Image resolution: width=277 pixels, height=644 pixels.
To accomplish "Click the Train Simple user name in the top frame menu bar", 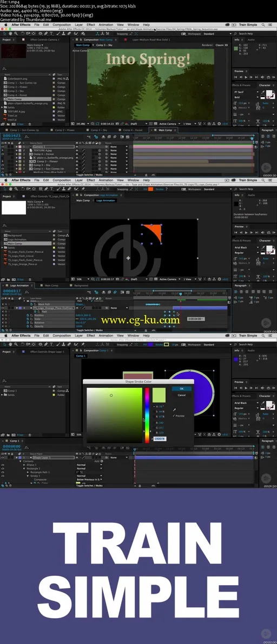I will (248, 25).
